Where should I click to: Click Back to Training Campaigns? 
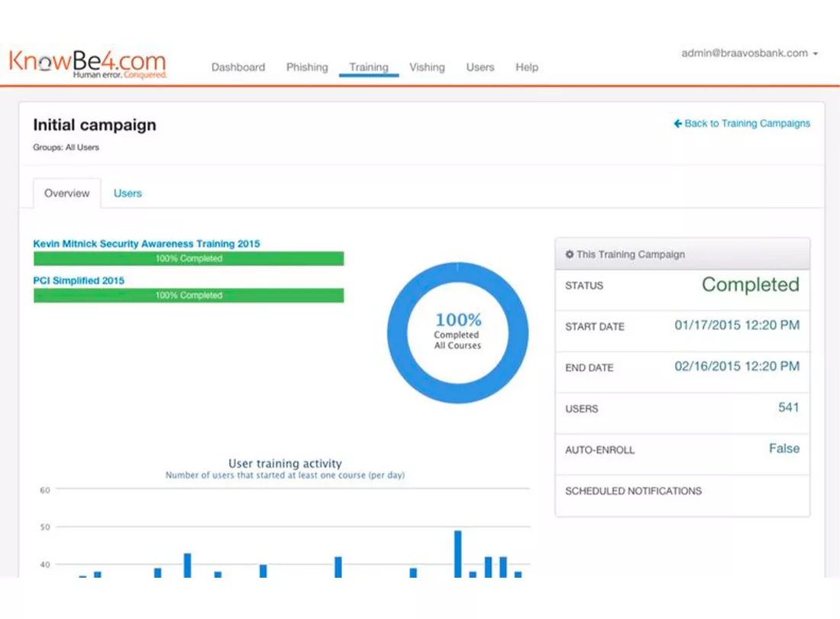747,123
